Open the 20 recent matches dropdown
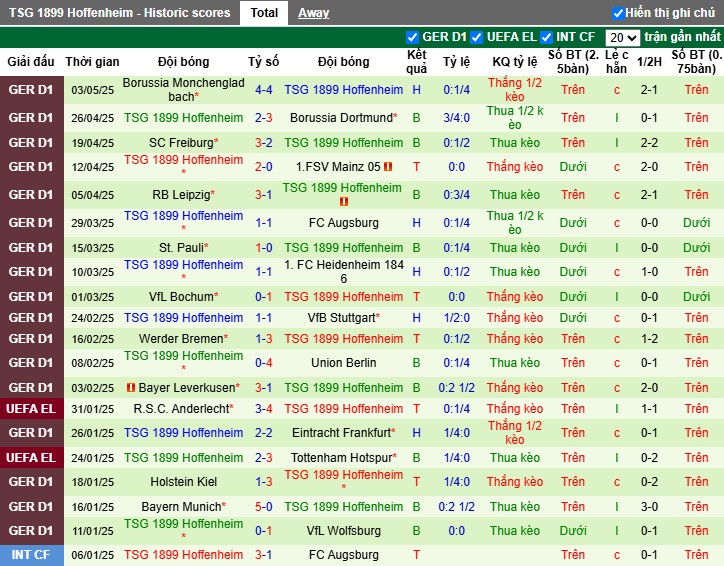The width and height of the screenshot is (724, 566). point(622,37)
